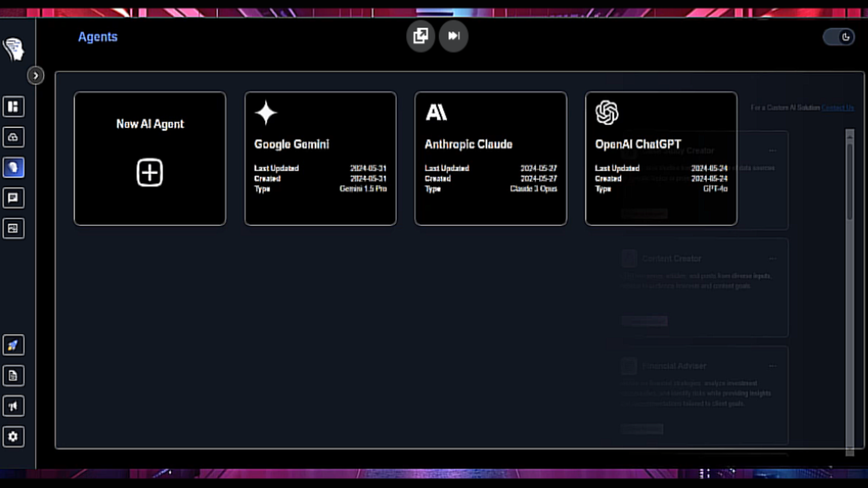Open the megaphone announcements icon in sidebar
Viewport: 868px width, 488px height.
point(13,406)
